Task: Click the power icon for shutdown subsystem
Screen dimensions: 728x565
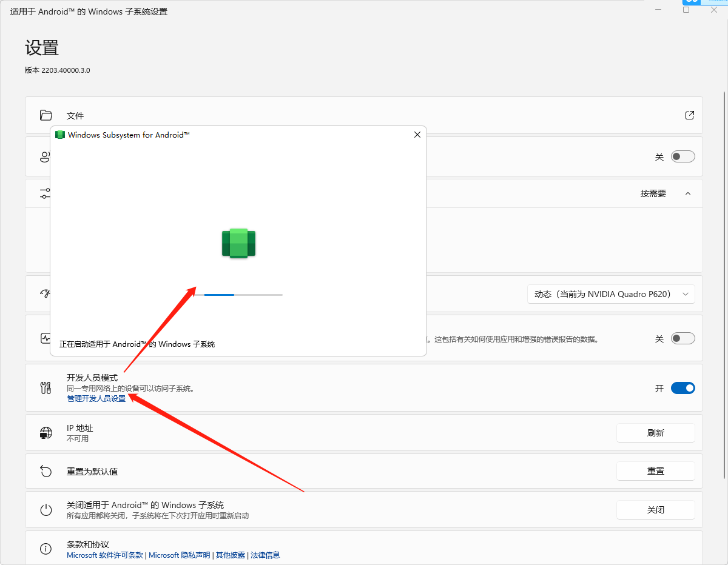Action: 45,510
